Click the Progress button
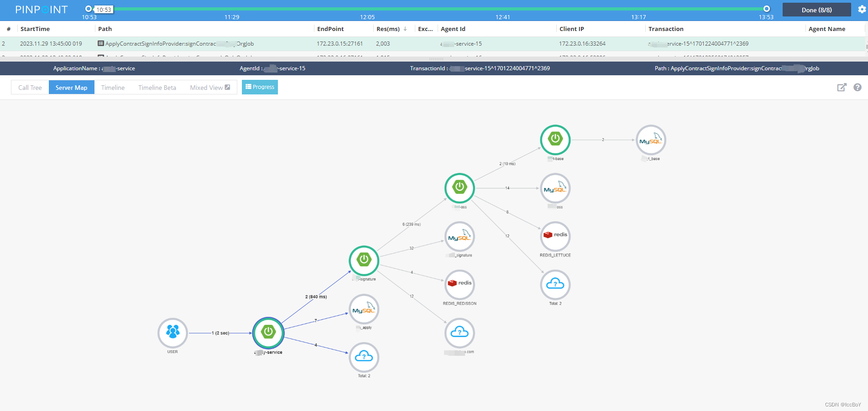Viewport: 868px width, 411px height. (260, 87)
